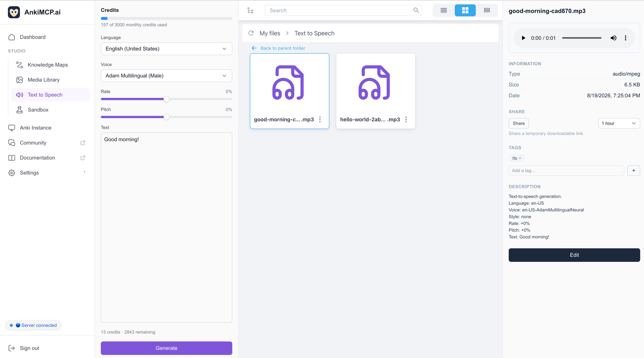Select Text to Speech in sidebar
The height and width of the screenshot is (358, 644).
[50, 95]
